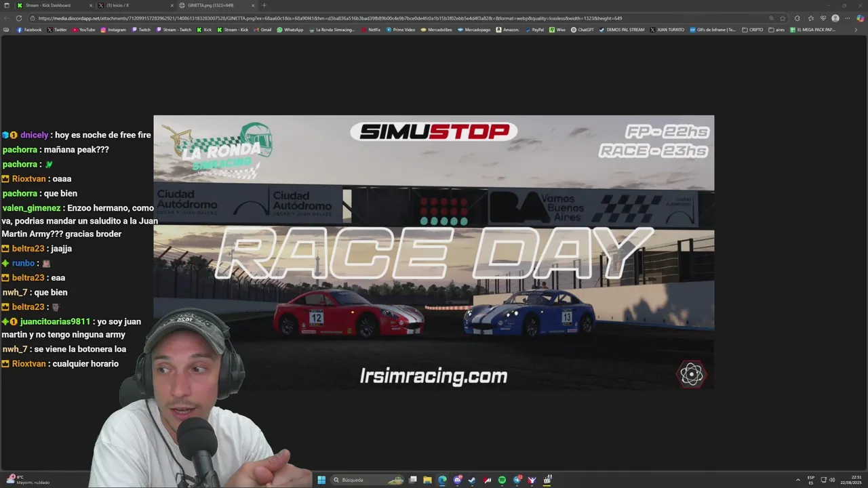Open the Stream - Kick bookmark
868x488 pixels.
[x=233, y=30]
